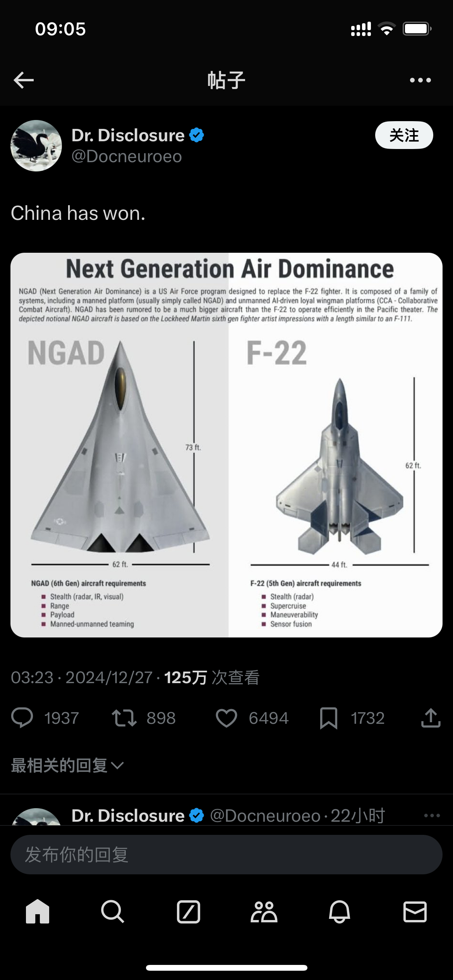Open the reply's three-dot options menu
The width and height of the screenshot is (453, 980).
point(432,816)
